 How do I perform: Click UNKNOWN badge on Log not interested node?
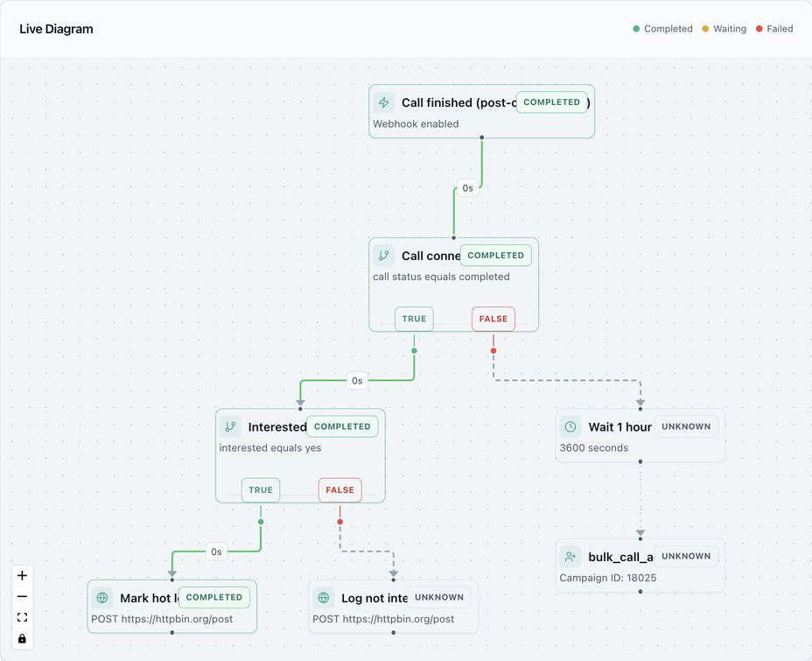(439, 597)
